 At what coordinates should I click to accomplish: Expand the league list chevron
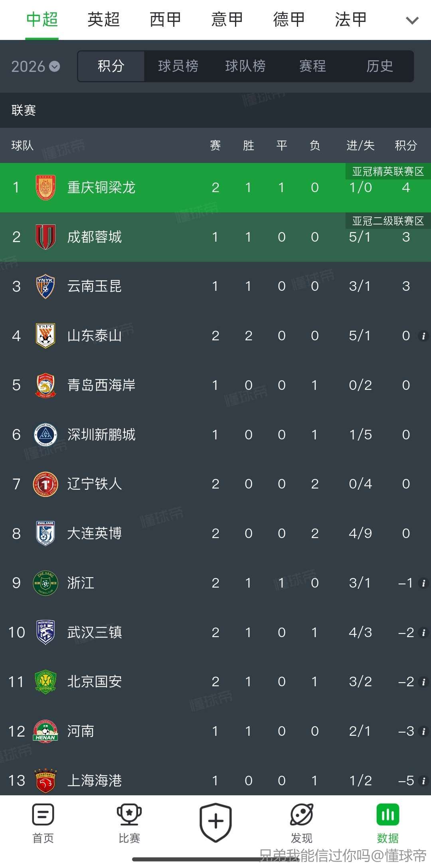(x=412, y=20)
